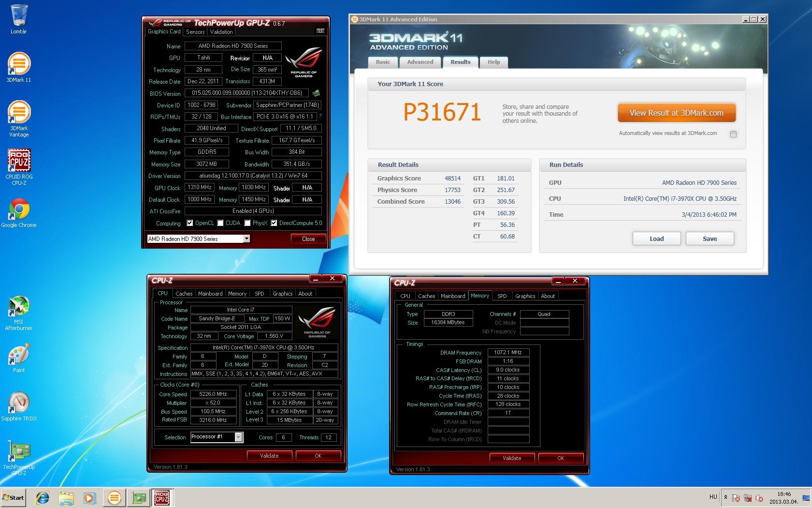Click the GPU-Z screenshot camera icon

[320, 31]
